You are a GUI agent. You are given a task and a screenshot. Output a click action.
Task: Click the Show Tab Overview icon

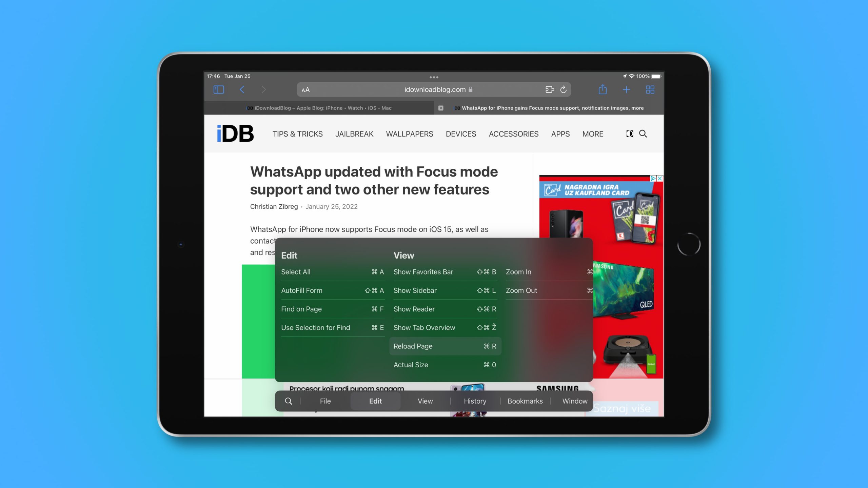tap(650, 89)
